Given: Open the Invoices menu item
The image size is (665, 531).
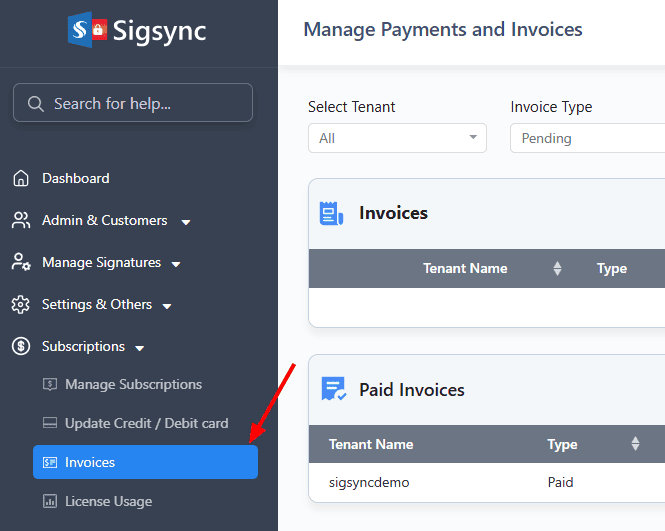Looking at the screenshot, I should pos(145,462).
